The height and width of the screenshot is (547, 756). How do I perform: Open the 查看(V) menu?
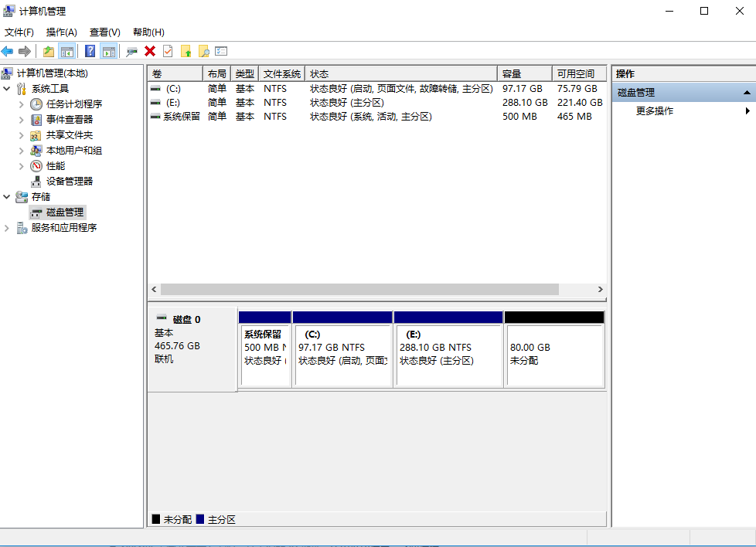(x=104, y=32)
